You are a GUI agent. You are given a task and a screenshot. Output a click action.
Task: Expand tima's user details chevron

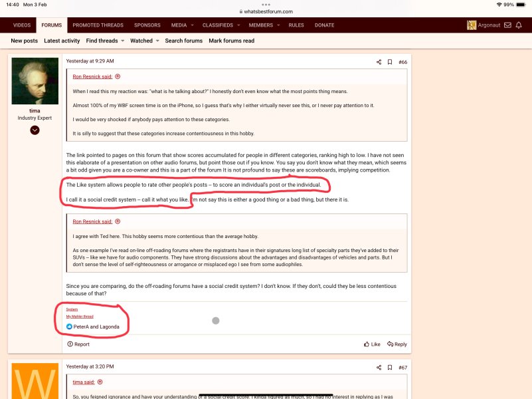(x=35, y=130)
